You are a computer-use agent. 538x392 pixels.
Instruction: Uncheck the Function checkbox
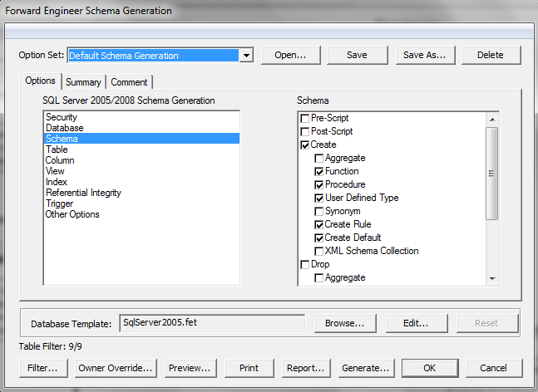coord(318,172)
